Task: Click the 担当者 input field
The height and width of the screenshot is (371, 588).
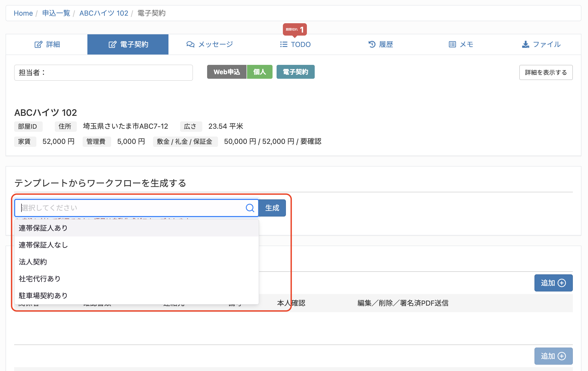Action: (104, 73)
